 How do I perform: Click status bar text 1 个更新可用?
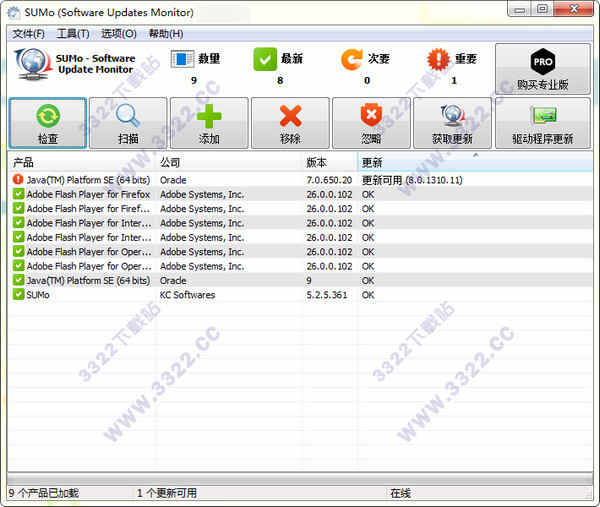tap(167, 493)
